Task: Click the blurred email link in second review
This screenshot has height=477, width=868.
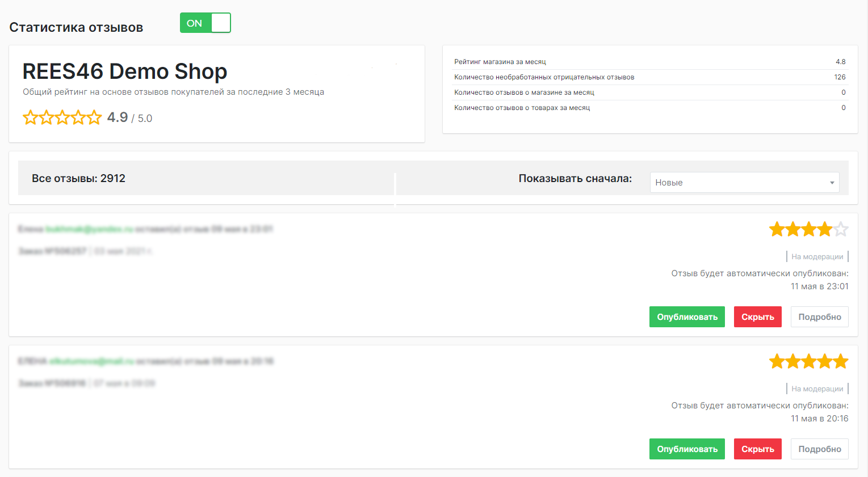Action: coord(91,361)
